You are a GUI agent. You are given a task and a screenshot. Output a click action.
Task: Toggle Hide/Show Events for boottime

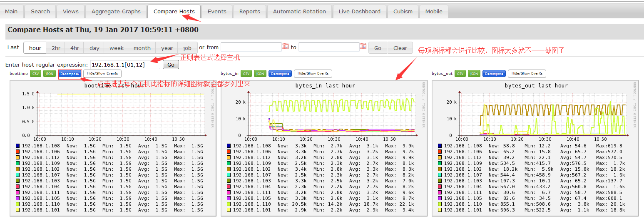pos(102,74)
